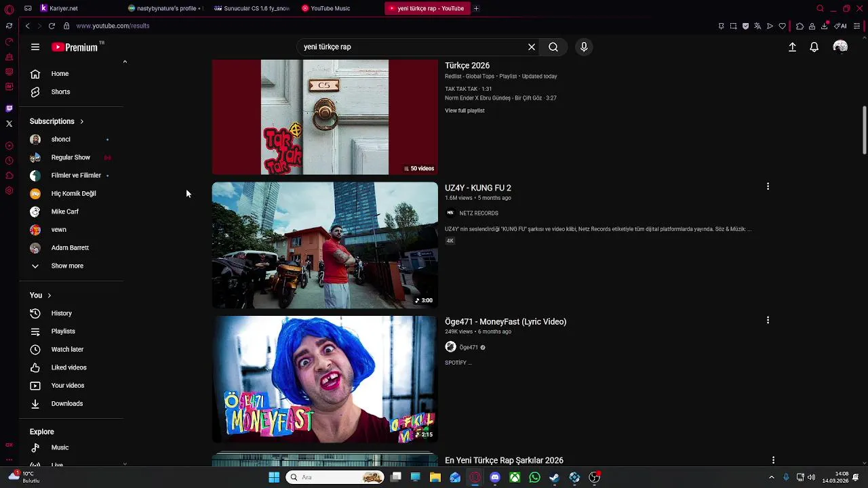The width and height of the screenshot is (868, 488).
Task: Open Watch later list
Action: click(71, 349)
